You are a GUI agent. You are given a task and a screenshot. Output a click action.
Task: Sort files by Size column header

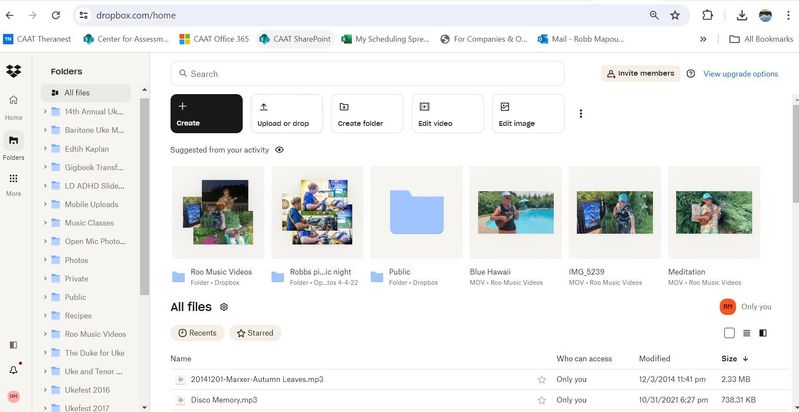[x=729, y=358]
